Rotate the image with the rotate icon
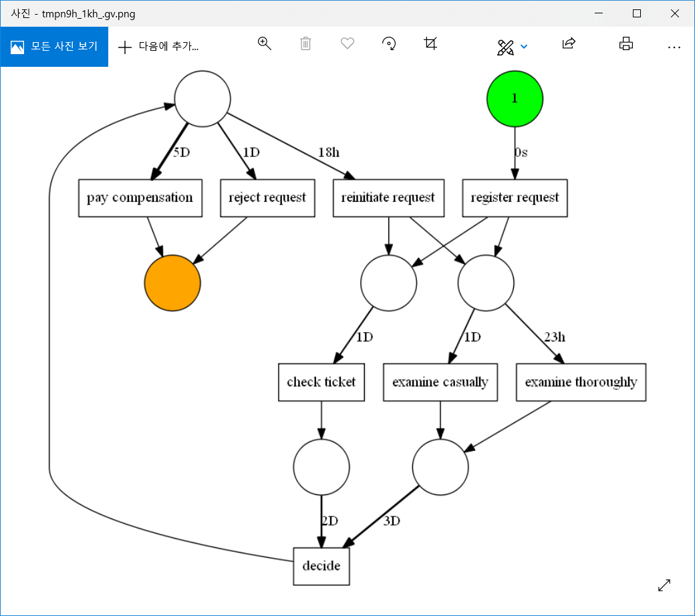This screenshot has width=695, height=616. pyautogui.click(x=389, y=43)
